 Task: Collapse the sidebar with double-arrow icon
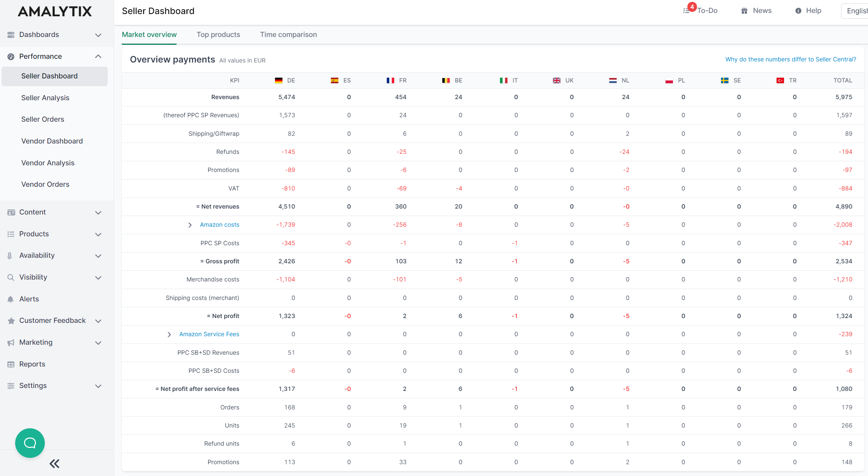pyautogui.click(x=54, y=464)
